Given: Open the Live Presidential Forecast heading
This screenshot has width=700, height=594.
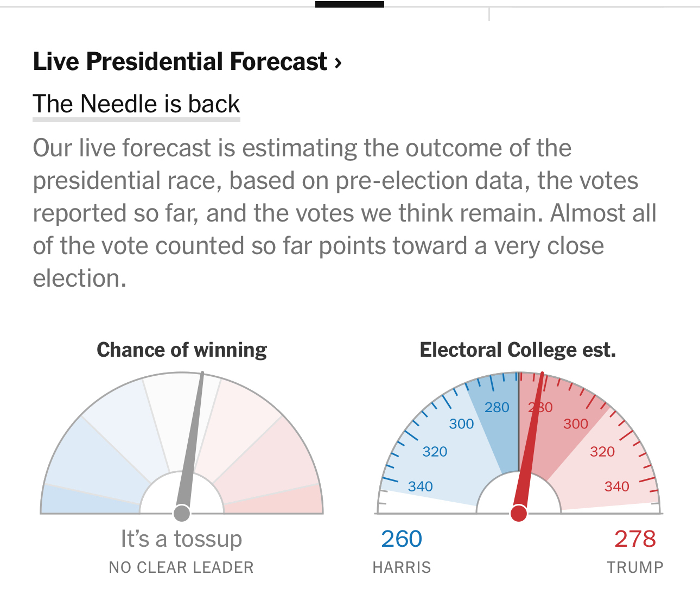Looking at the screenshot, I should pos(180,62).
